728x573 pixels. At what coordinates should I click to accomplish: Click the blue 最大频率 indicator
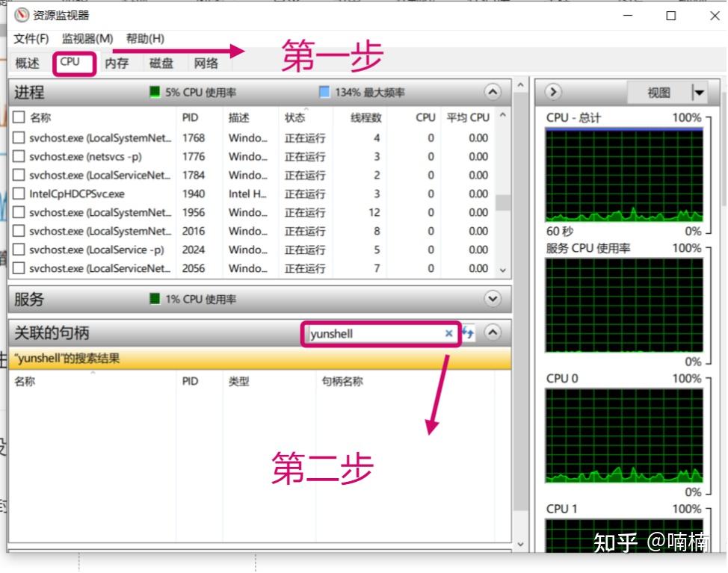[x=324, y=92]
